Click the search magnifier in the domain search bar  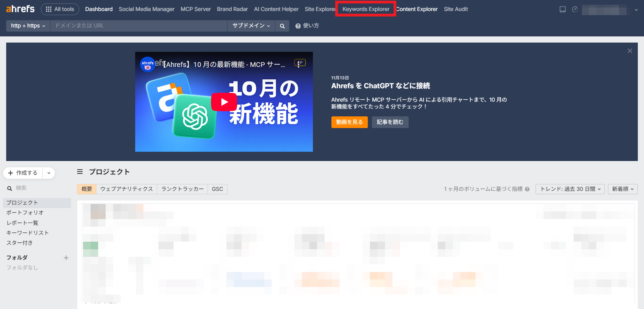(282, 26)
